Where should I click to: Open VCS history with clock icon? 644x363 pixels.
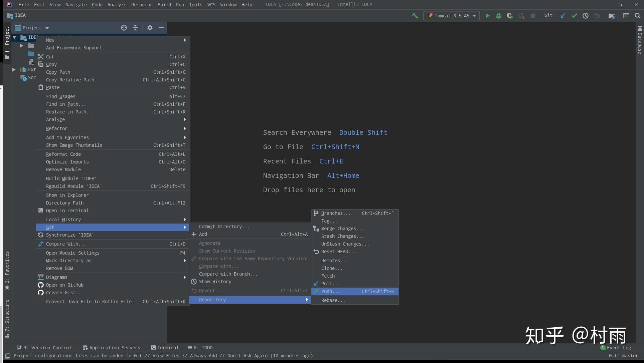(x=586, y=16)
